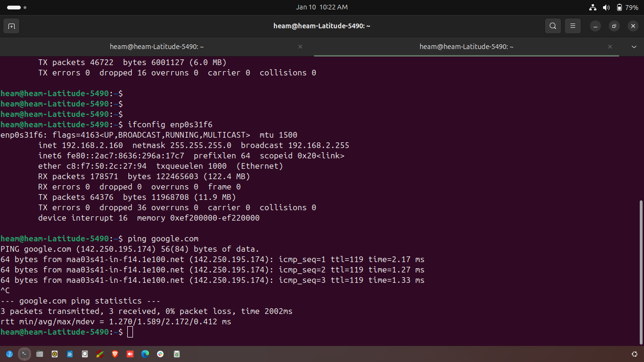Click the terminal search magnifier icon
The height and width of the screenshot is (362, 644).
553,26
